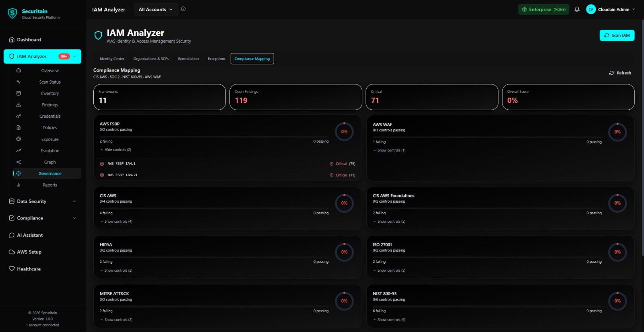Open the Cloudain Admin user menu

pyautogui.click(x=611, y=9)
